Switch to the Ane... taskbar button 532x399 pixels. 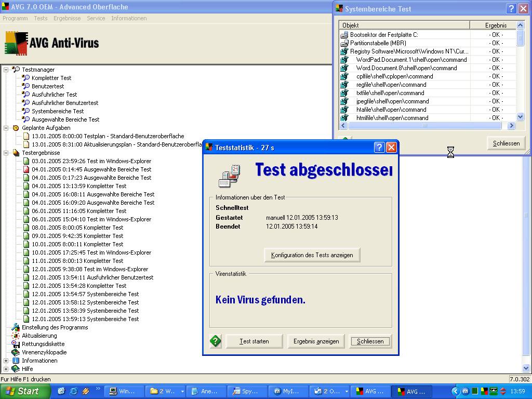click(x=206, y=391)
